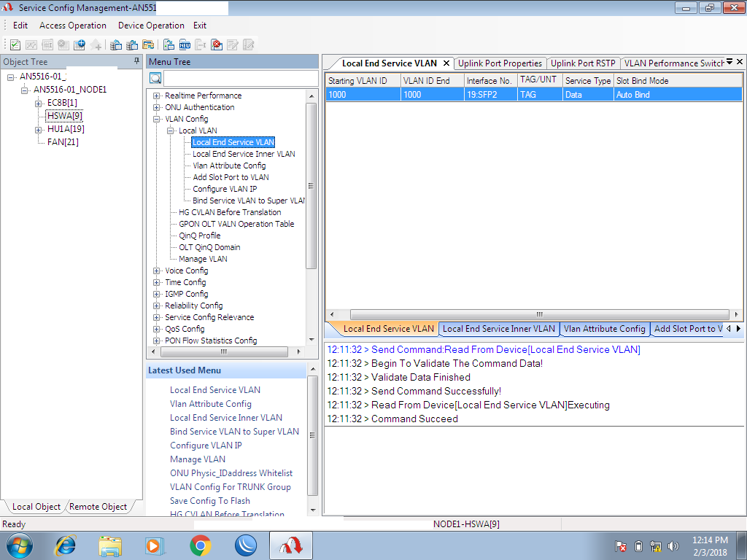Viewport: 747px width, 560px height.
Task: Open Google Chrome from the taskbar
Action: point(201,545)
